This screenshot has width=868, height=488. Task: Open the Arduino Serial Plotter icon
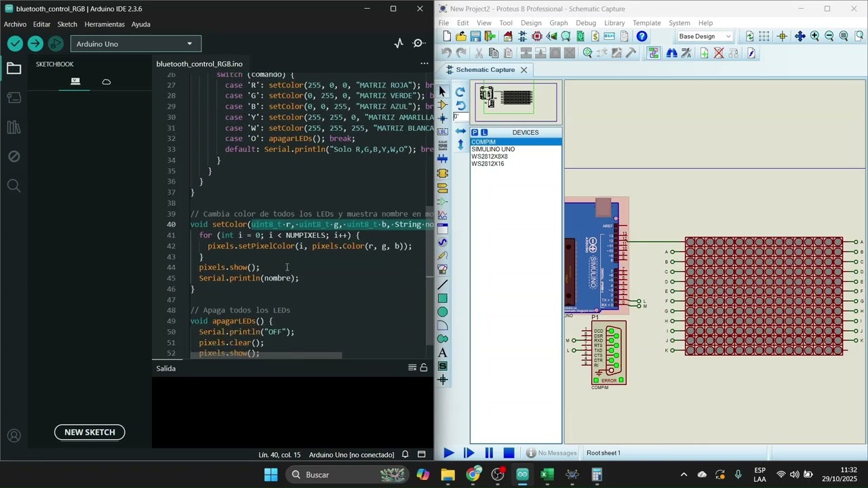tap(399, 43)
